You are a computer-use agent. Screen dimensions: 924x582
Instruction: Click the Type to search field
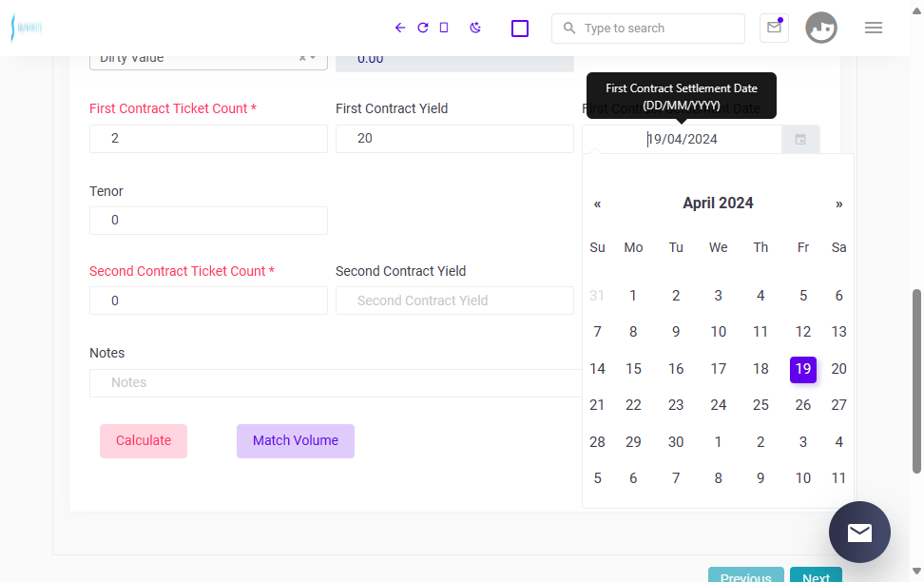pyautogui.click(x=648, y=29)
